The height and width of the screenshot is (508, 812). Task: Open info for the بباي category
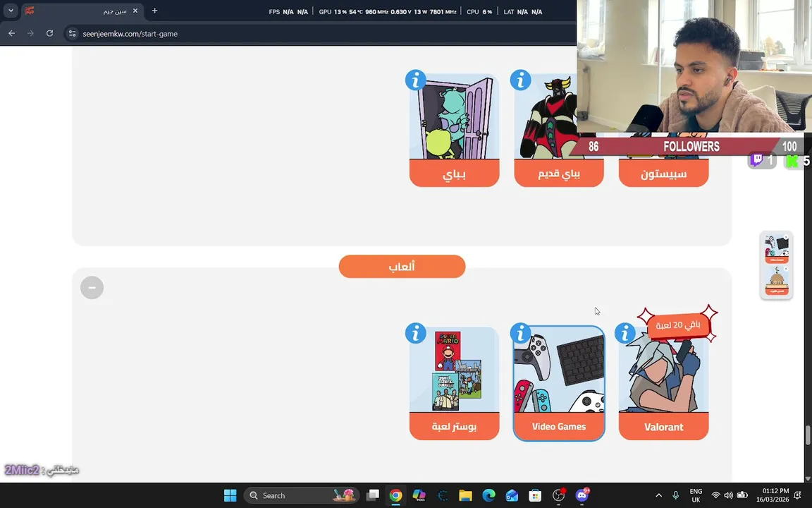415,80
